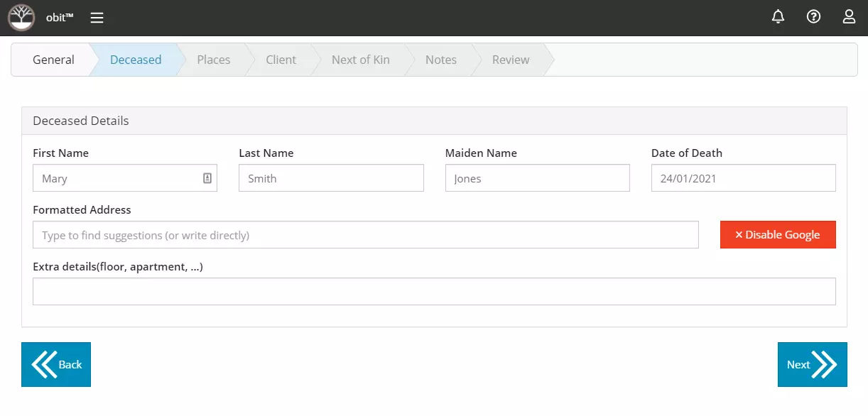Open the Client step

[281, 60]
